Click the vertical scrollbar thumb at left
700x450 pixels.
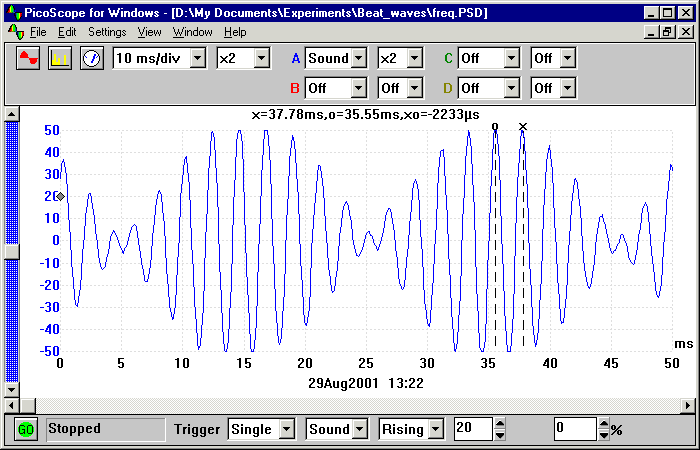[11, 252]
